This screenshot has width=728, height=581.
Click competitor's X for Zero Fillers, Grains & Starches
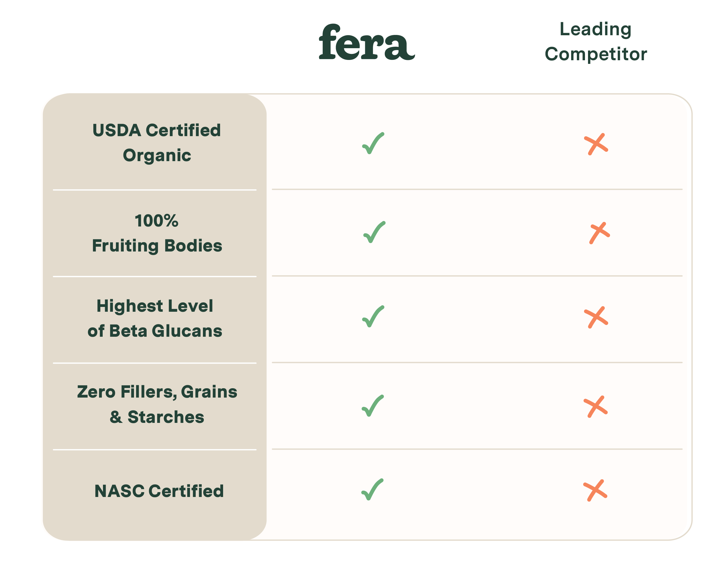596,407
